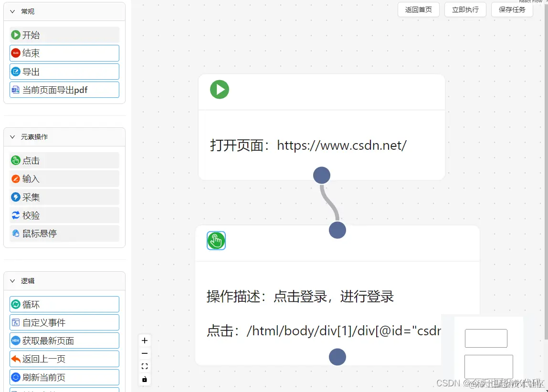Select the 自定义事件 custom event icon

15,322
